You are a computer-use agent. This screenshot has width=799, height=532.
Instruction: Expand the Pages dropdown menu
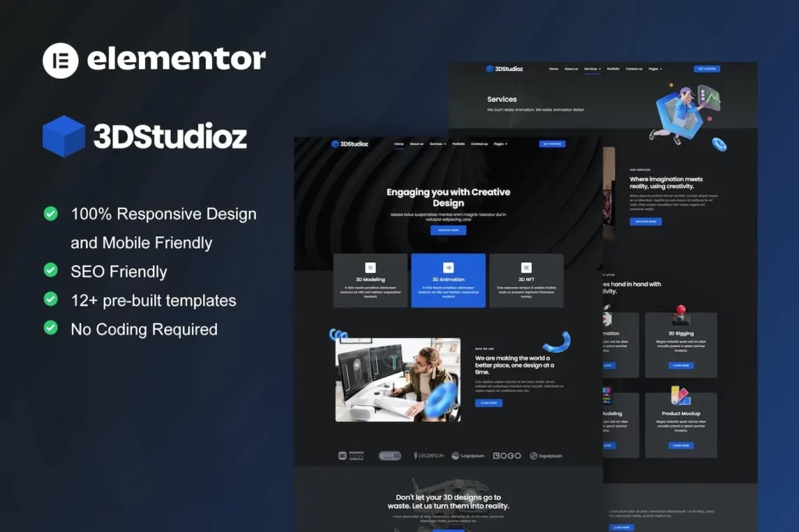(x=500, y=144)
